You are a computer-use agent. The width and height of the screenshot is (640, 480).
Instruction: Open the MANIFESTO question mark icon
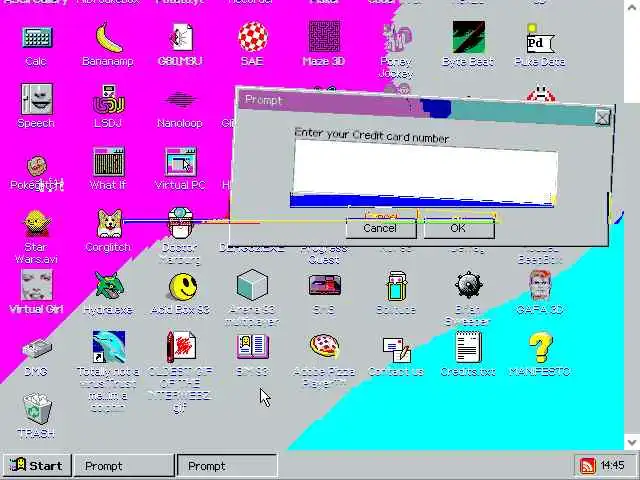tap(540, 347)
